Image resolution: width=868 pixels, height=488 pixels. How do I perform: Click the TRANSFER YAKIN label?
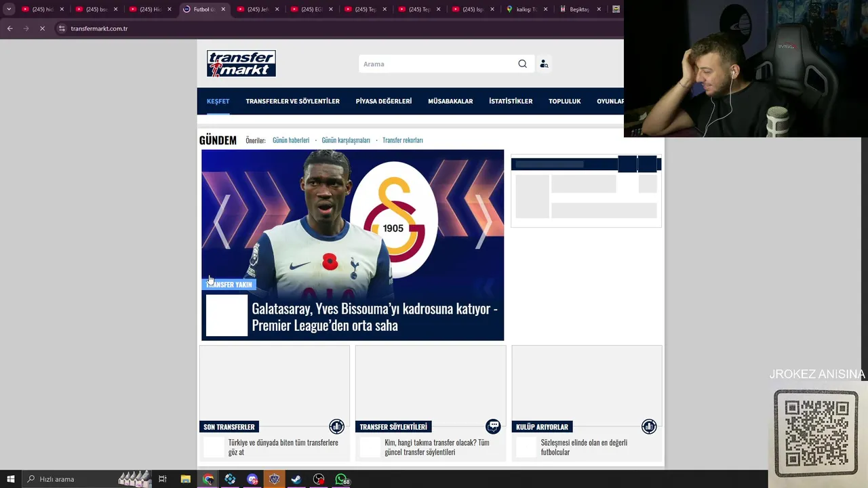tap(229, 285)
